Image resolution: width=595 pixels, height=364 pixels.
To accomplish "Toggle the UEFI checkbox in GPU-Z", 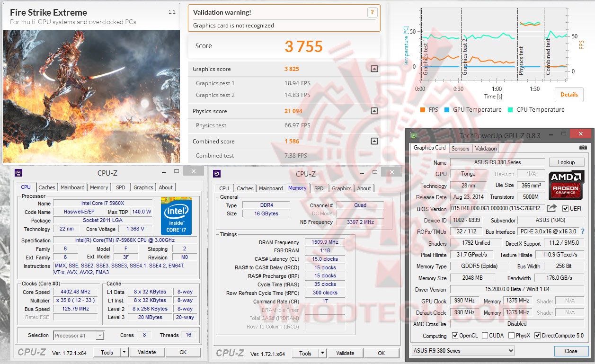I will click(565, 209).
